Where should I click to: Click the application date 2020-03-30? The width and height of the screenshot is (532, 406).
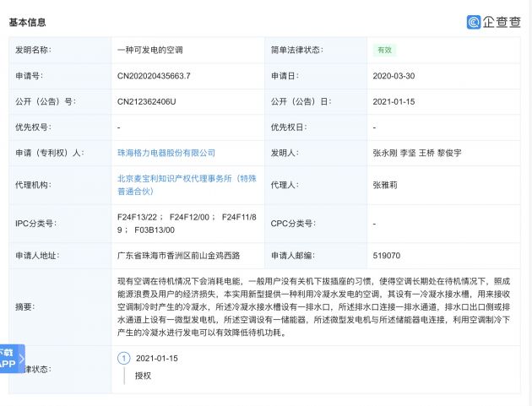tap(394, 76)
